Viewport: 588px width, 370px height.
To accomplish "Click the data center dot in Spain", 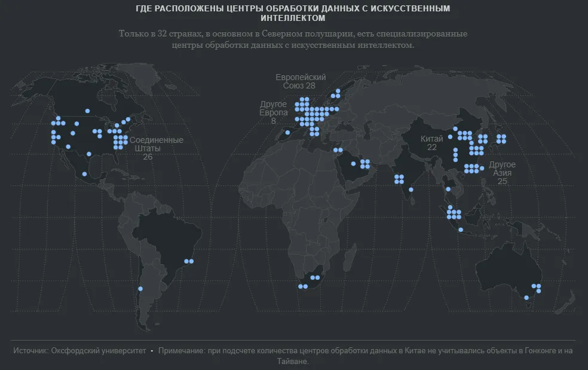I will click(x=287, y=133).
